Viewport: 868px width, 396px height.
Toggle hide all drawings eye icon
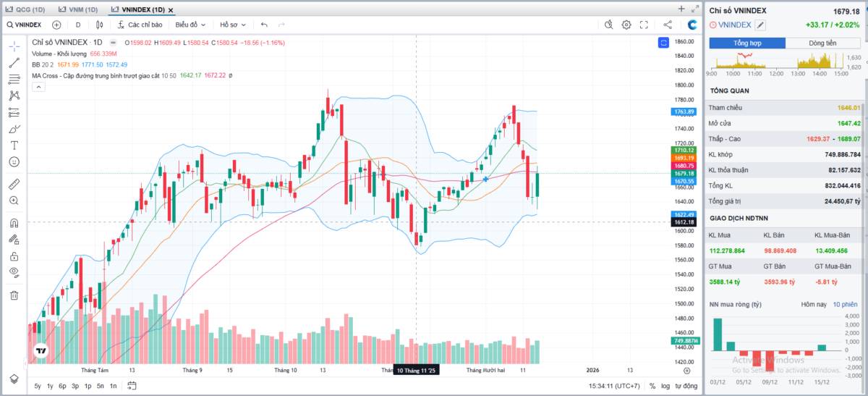[x=14, y=272]
